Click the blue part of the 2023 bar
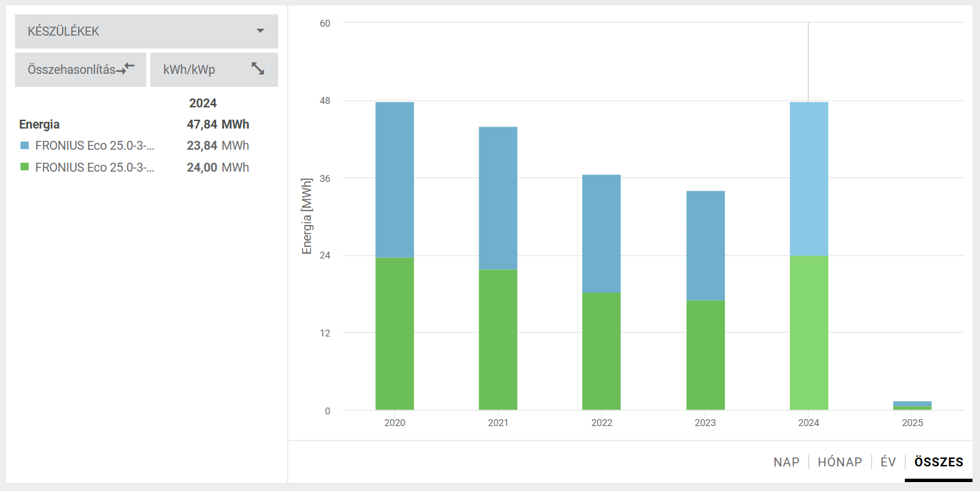 point(705,245)
